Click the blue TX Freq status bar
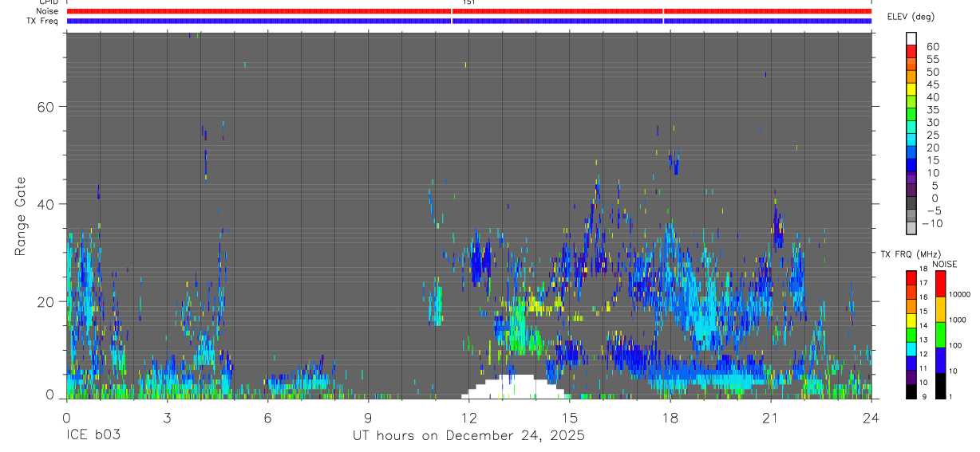The height and width of the screenshot is (452, 980). pyautogui.click(x=468, y=21)
